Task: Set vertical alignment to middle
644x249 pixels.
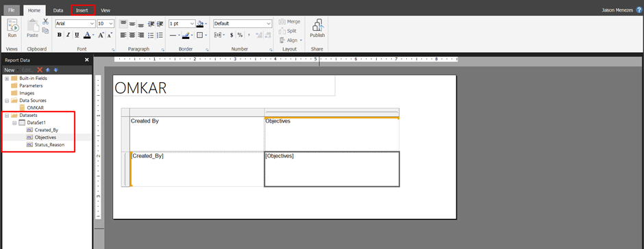Action: pos(132,24)
